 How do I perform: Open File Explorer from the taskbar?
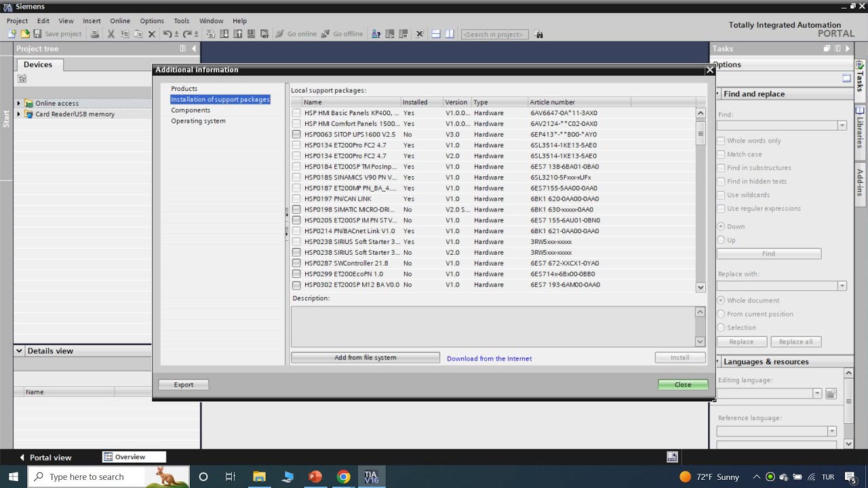tap(259, 476)
